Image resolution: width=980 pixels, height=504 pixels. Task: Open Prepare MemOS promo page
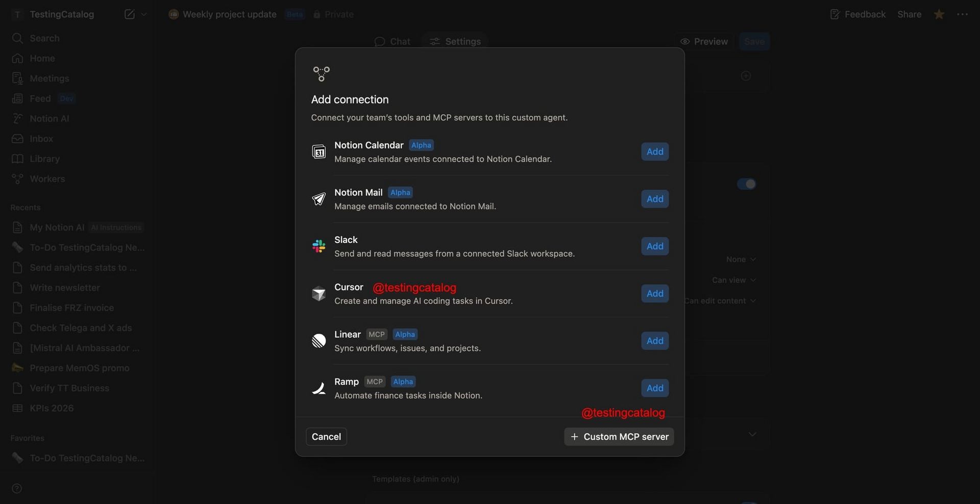(77, 368)
